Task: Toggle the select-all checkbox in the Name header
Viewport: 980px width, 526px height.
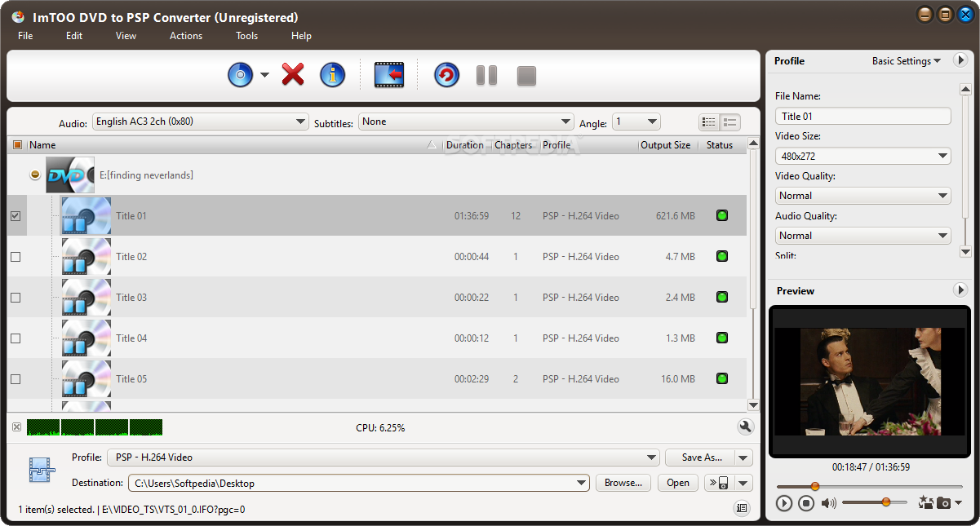Action: tap(17, 145)
